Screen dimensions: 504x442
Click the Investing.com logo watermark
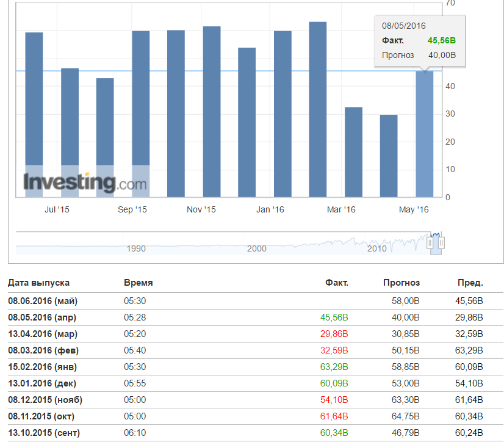(85, 182)
